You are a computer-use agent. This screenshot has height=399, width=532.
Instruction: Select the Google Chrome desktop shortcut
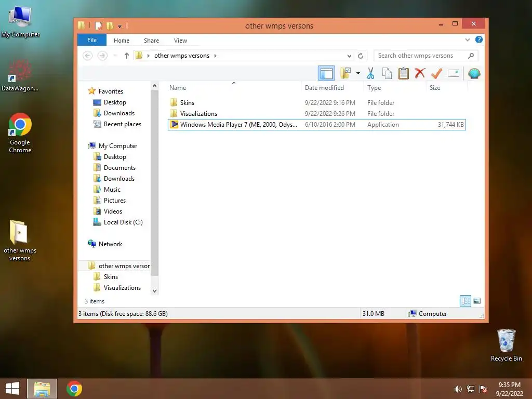20,133
